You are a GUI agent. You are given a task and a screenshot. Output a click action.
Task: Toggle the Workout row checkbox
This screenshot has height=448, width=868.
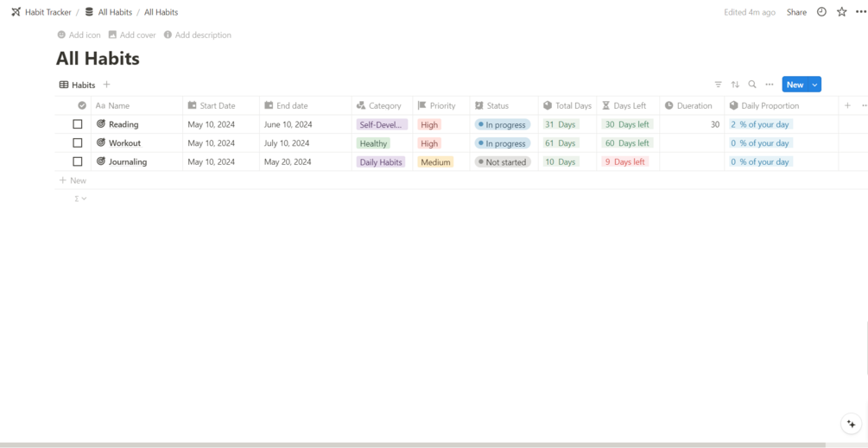click(78, 142)
